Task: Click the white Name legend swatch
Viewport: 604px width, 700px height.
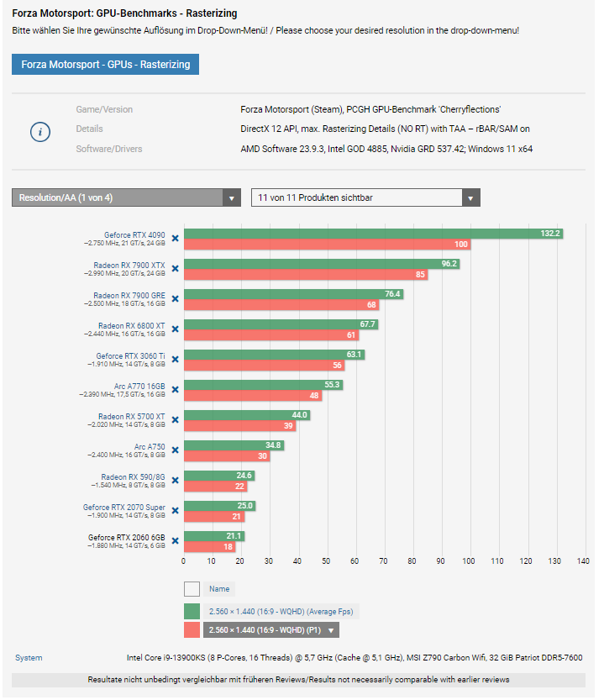Action: click(192, 589)
